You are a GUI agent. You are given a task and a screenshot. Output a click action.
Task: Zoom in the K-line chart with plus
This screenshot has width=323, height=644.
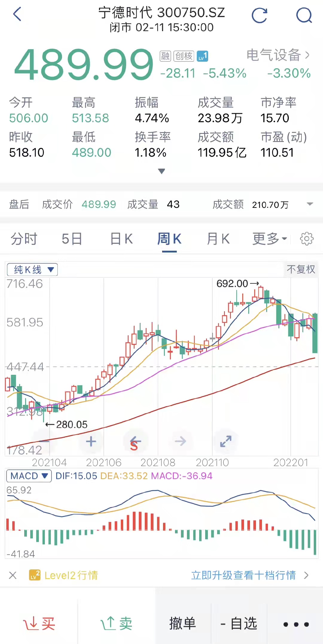[x=91, y=442]
